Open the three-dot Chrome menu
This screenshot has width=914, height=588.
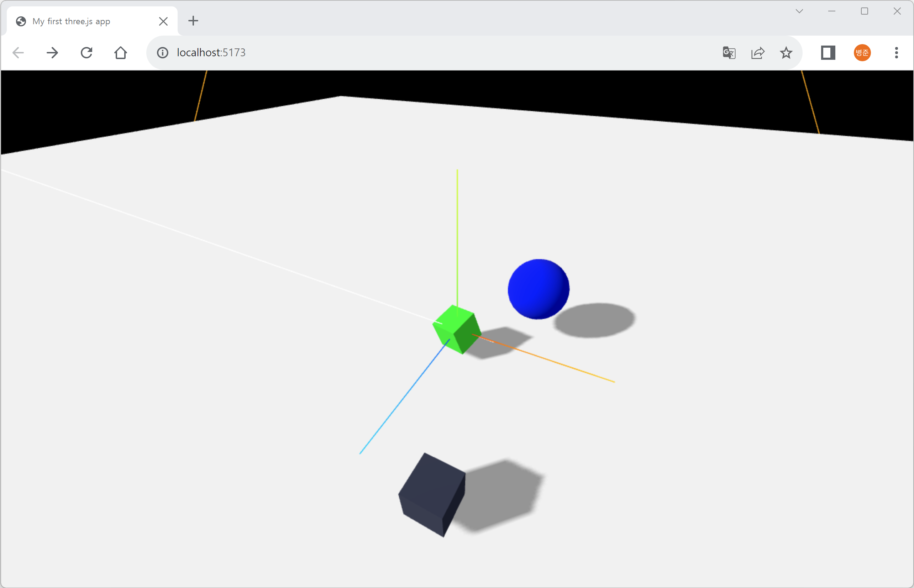(x=897, y=53)
